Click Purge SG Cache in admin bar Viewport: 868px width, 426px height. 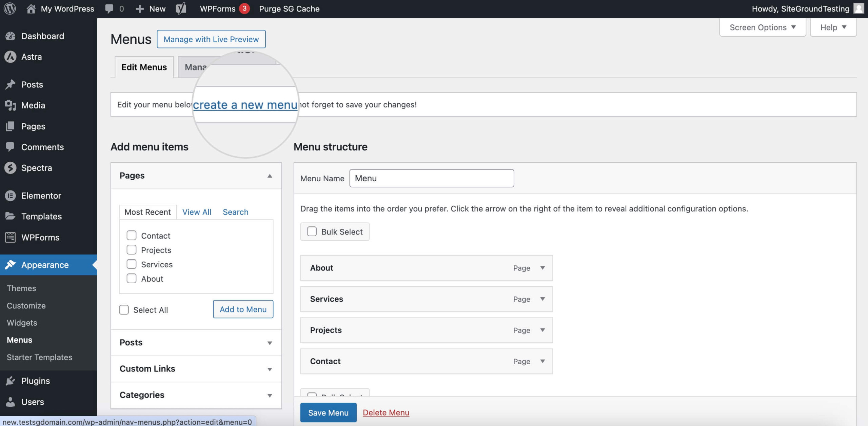coord(289,9)
